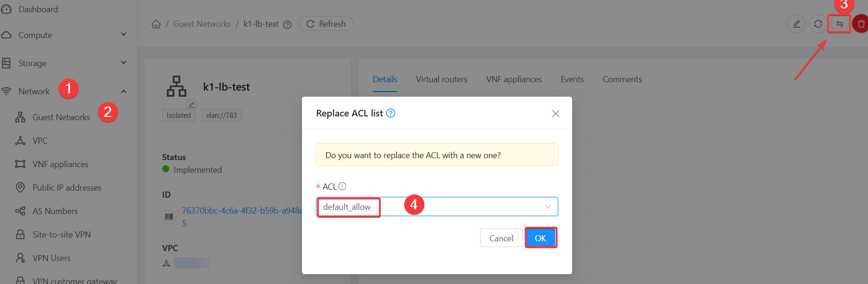Click the Replace ACL list swap icon

coord(839,24)
